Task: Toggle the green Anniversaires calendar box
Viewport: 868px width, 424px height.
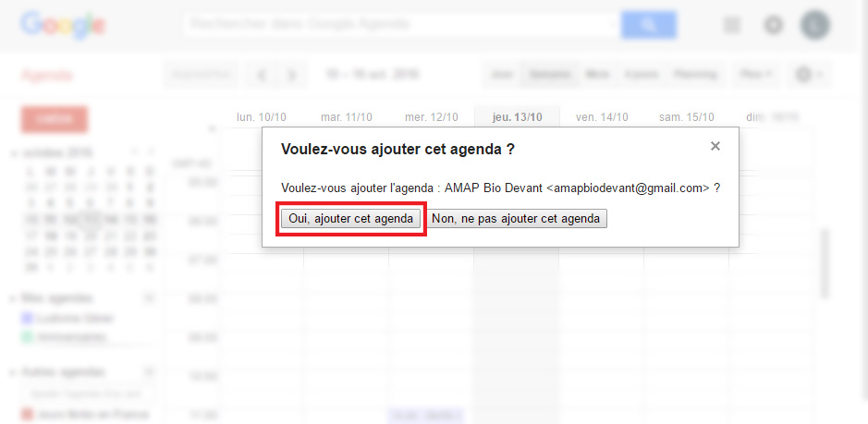Action: 27,336
